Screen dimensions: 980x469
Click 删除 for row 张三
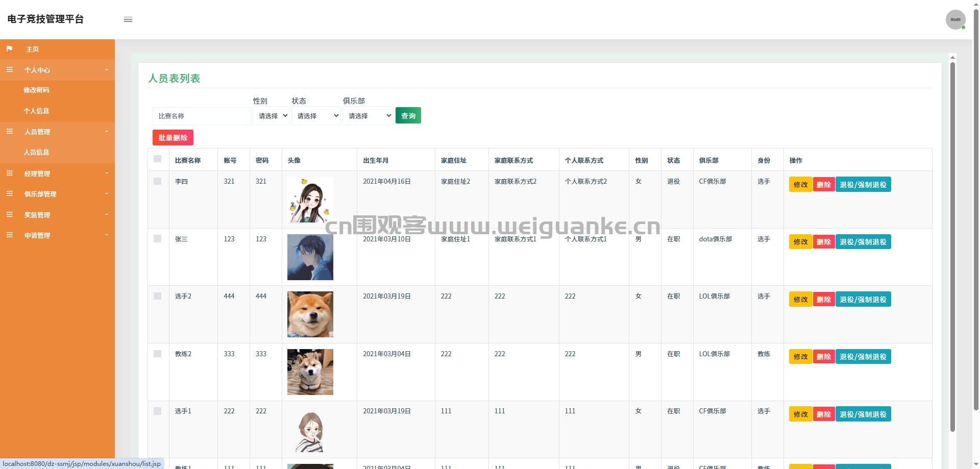[824, 242]
